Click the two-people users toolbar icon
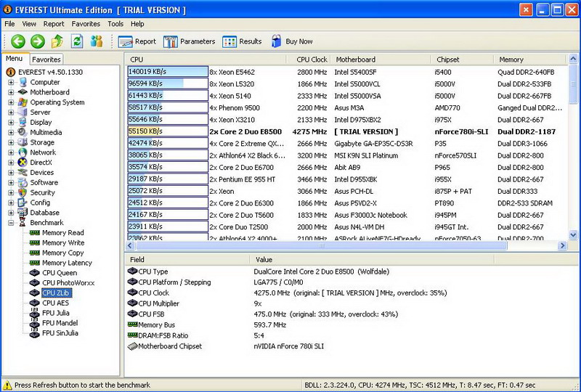The height and width of the screenshot is (392, 581). point(97,41)
